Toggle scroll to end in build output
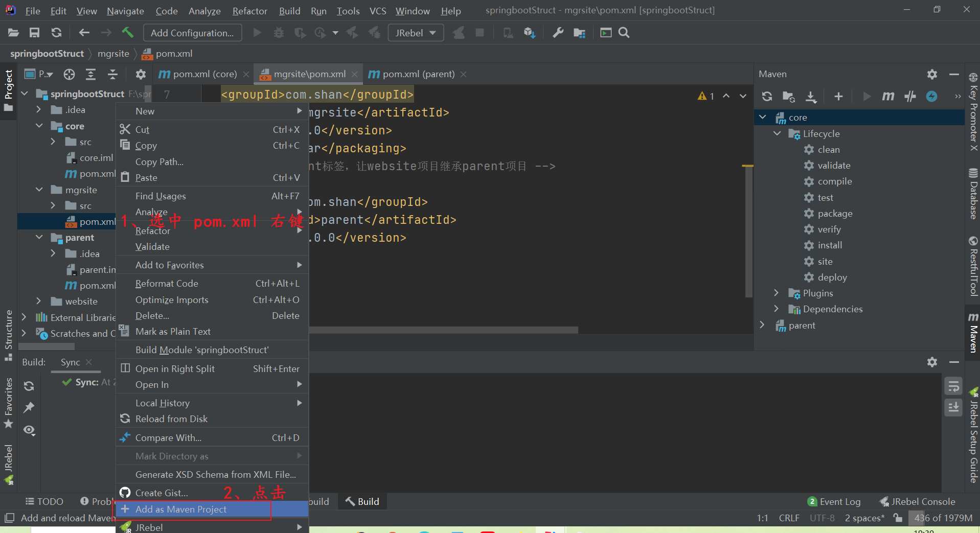The image size is (980, 533). (953, 407)
